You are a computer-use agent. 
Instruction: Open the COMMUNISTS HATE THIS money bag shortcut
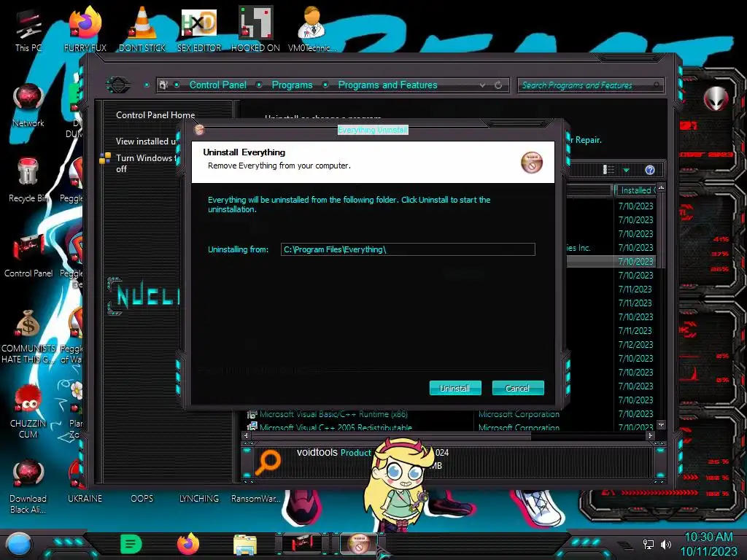(x=28, y=336)
